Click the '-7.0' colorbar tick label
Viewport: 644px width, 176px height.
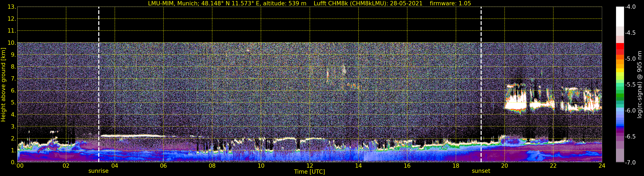[x=630, y=162]
